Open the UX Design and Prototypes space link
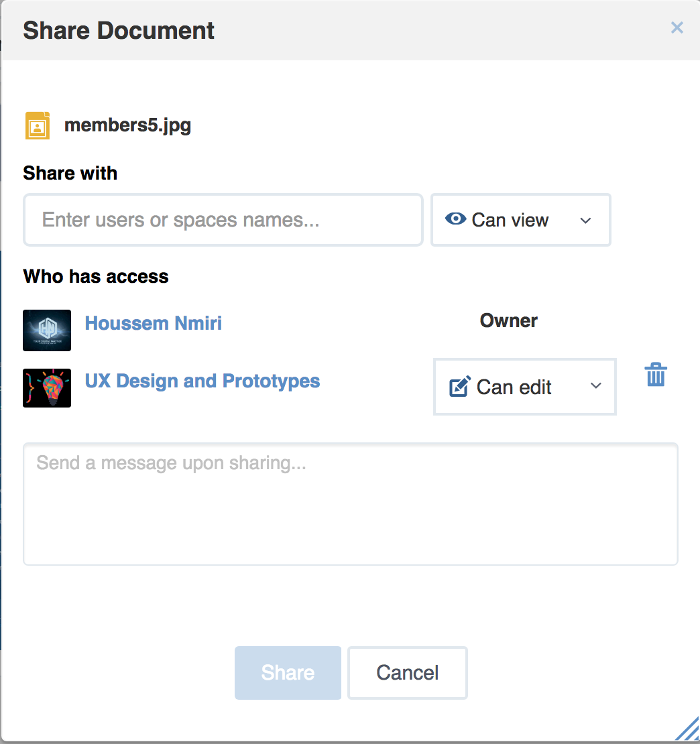The height and width of the screenshot is (744, 700). pos(202,381)
